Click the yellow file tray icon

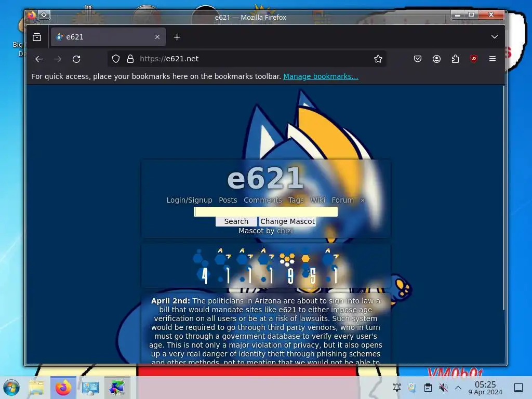point(412,387)
